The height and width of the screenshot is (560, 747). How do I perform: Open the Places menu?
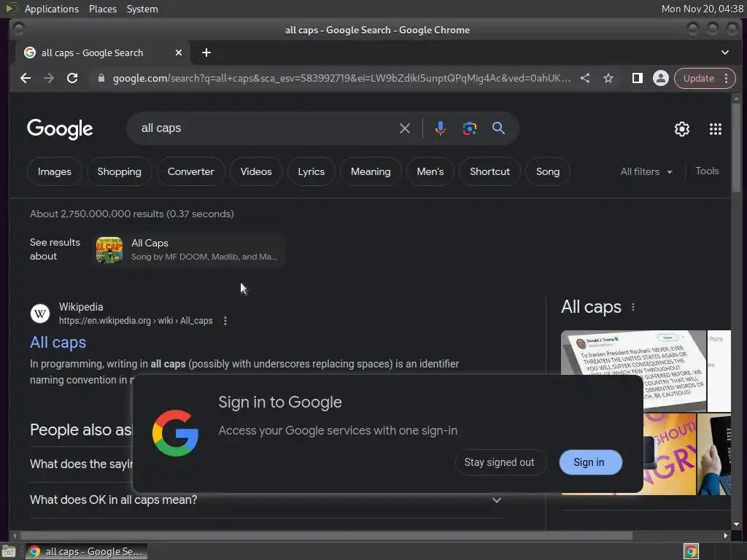(102, 9)
